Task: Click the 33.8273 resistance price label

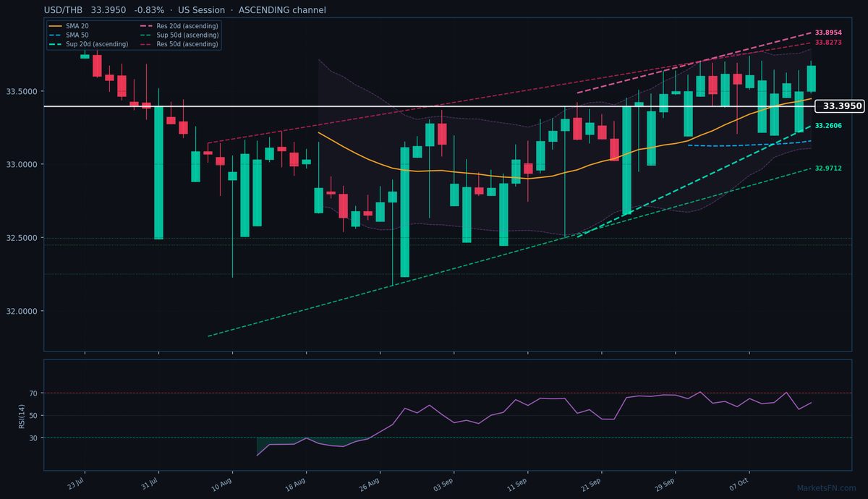Action: point(827,43)
